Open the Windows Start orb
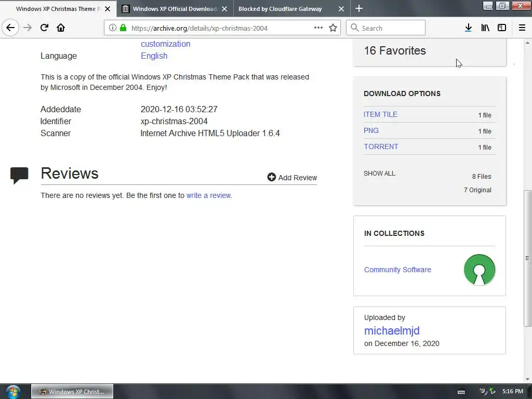Screen dimensions: 532x399 [12, 392]
